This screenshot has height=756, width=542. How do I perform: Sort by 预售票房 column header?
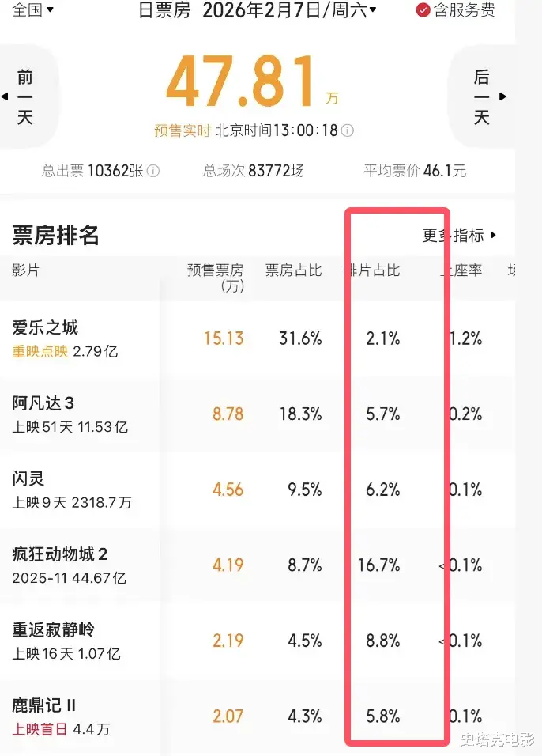pyautogui.click(x=215, y=276)
